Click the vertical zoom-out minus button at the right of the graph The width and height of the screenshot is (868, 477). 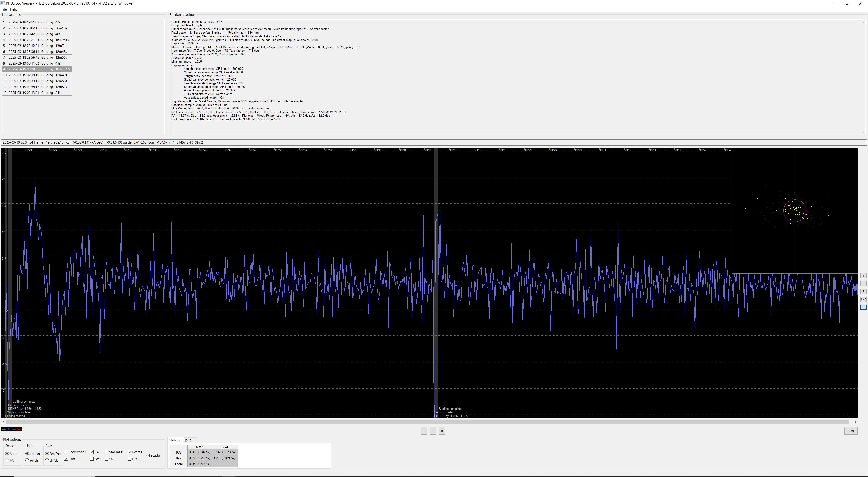pos(863,284)
